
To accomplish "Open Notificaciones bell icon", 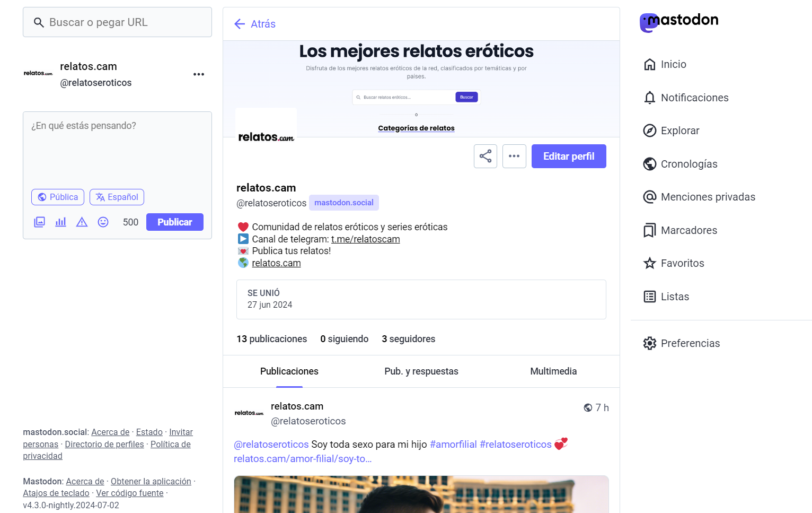I will (x=650, y=98).
